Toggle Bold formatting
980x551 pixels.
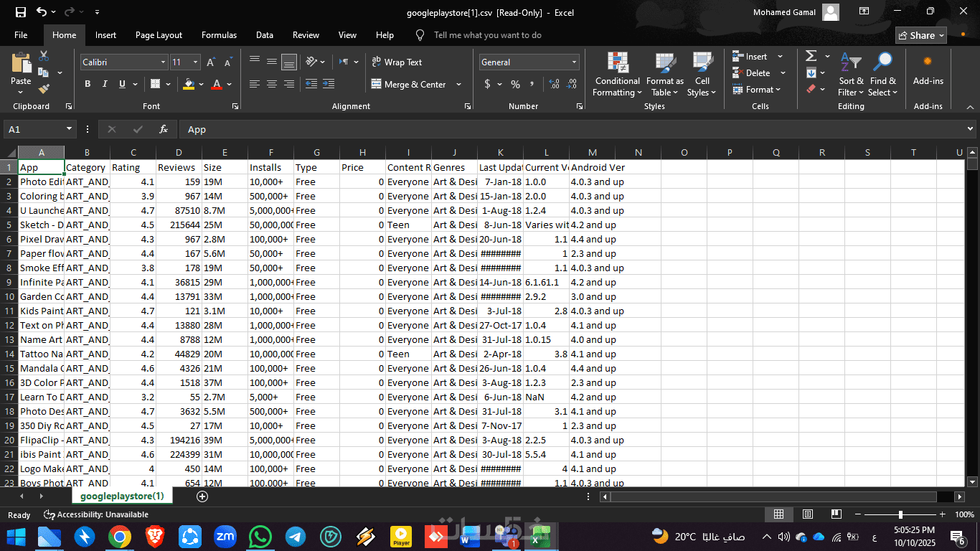88,84
